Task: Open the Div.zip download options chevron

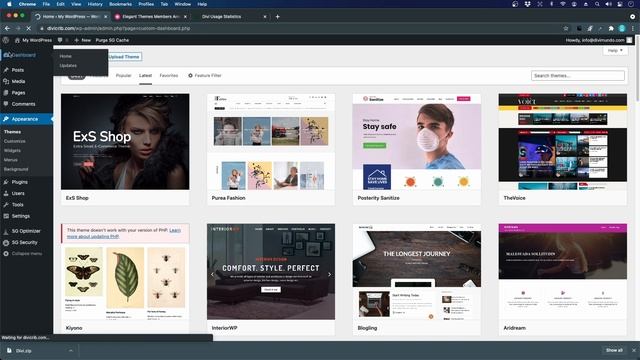Action: pos(71,351)
